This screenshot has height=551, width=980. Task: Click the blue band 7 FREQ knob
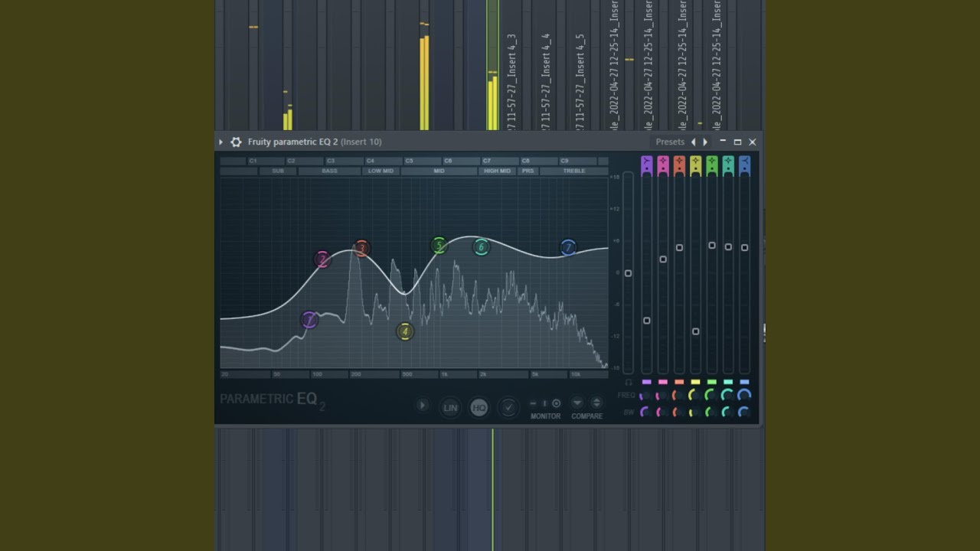[743, 396]
